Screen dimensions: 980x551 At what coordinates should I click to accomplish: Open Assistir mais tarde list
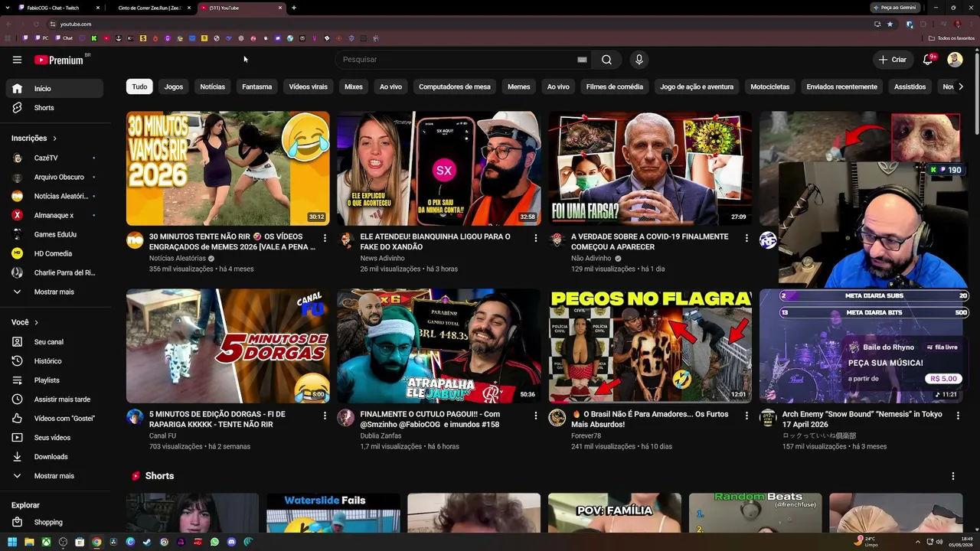coord(54,399)
